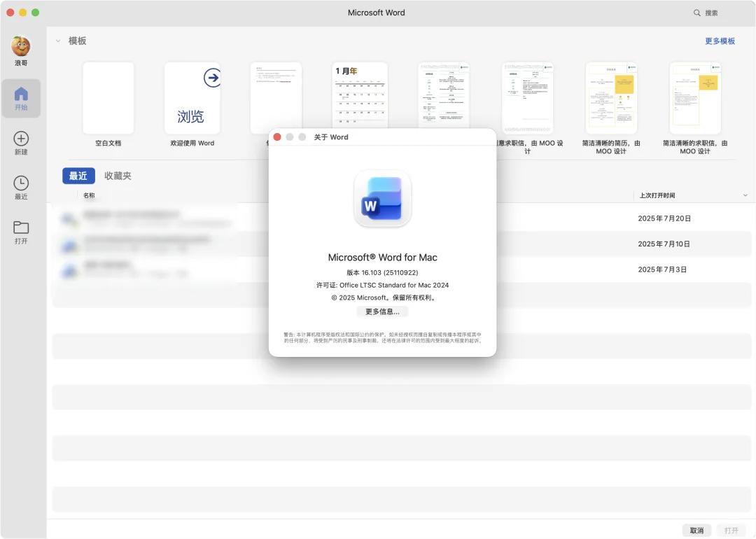Click the Word app icon in the About dialog
This screenshot has height=539, width=756.
pos(382,198)
